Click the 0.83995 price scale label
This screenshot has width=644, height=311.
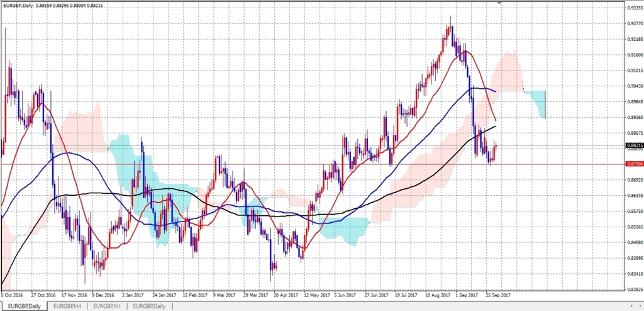(x=635, y=258)
